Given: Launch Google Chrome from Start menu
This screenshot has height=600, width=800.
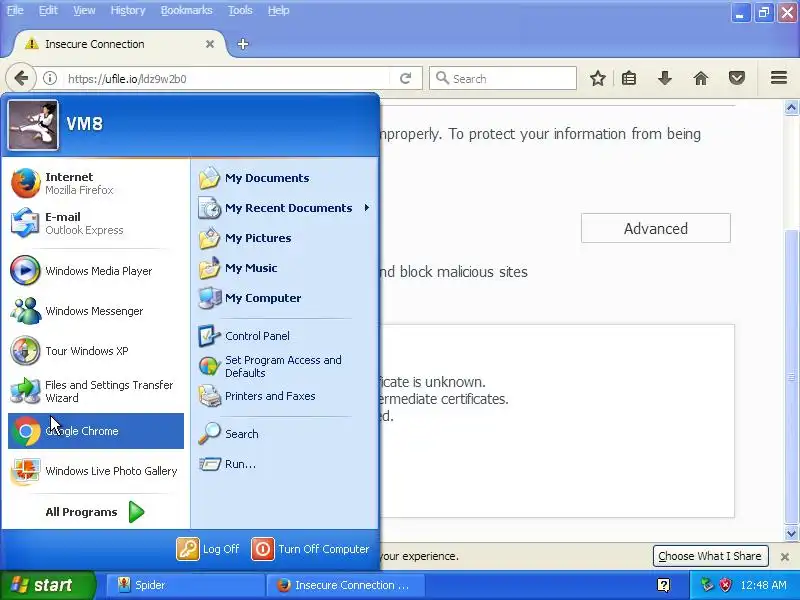Looking at the screenshot, I should (96, 431).
